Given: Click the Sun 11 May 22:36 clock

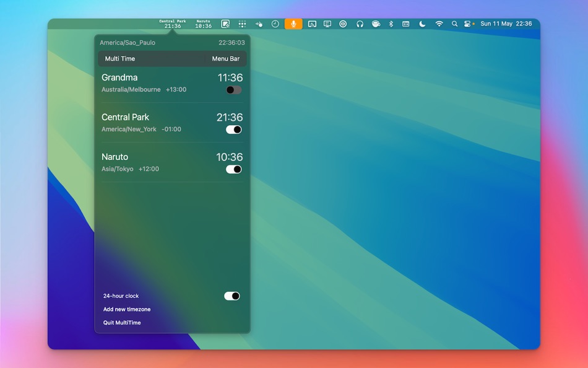Looking at the screenshot, I should tap(506, 24).
